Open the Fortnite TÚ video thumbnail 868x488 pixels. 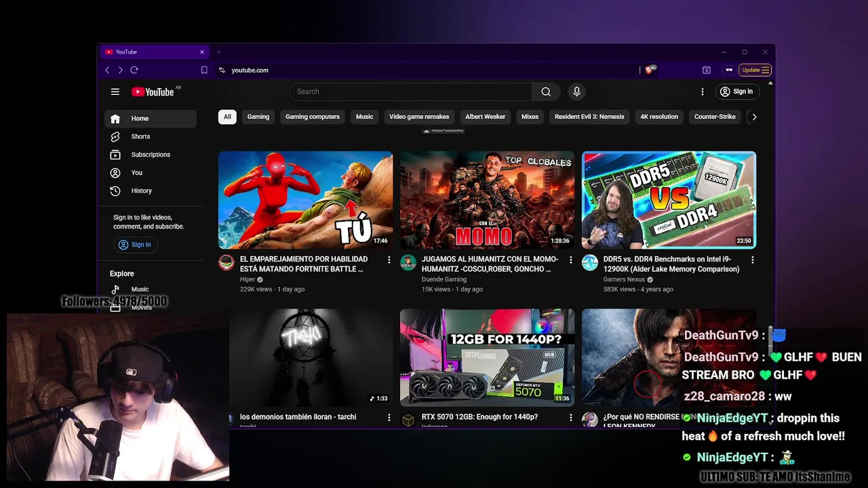(x=305, y=200)
